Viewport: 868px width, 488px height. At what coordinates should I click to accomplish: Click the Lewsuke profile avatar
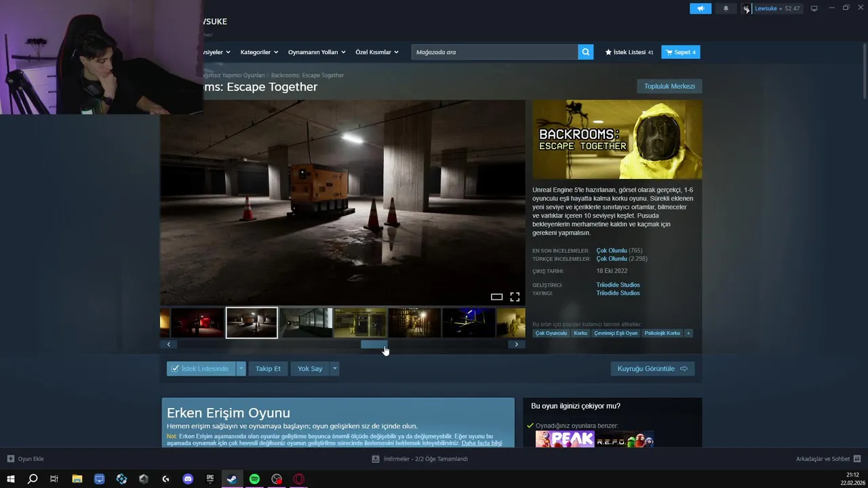pyautogui.click(x=747, y=9)
